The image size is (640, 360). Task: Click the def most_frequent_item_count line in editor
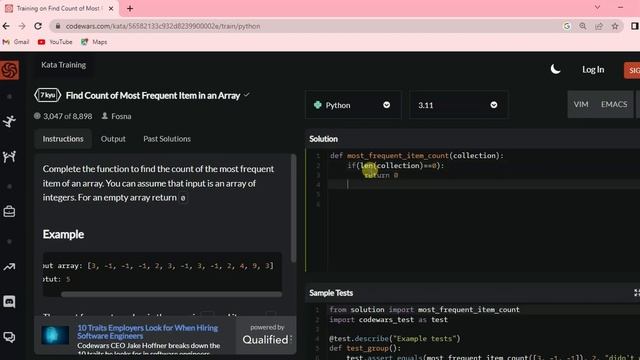coord(417,156)
